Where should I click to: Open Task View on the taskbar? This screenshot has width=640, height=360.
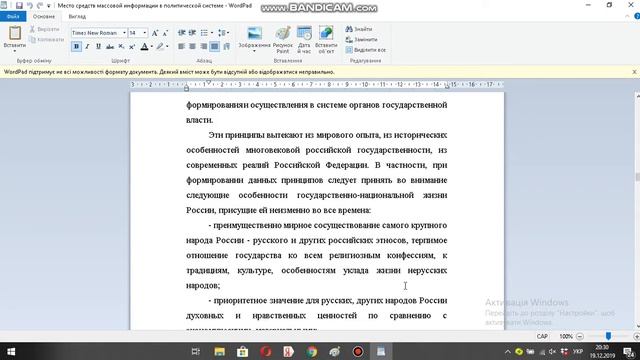[x=196, y=351]
